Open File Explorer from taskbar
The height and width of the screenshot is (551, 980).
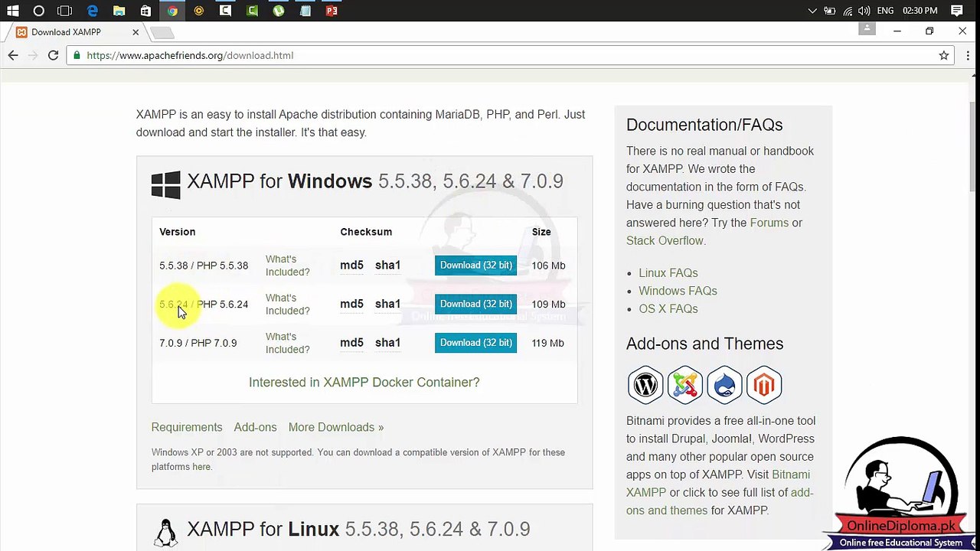click(x=119, y=11)
